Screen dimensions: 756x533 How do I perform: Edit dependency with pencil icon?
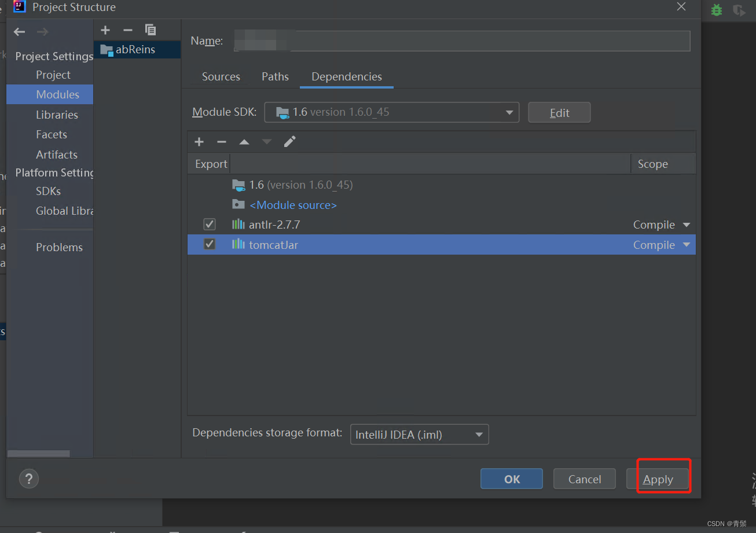point(289,142)
